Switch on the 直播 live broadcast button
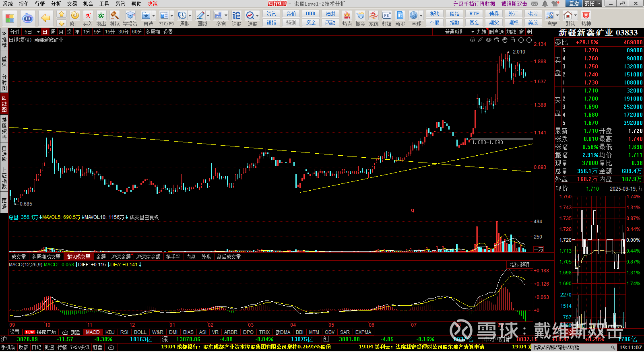The image size is (644, 352). [x=574, y=4]
